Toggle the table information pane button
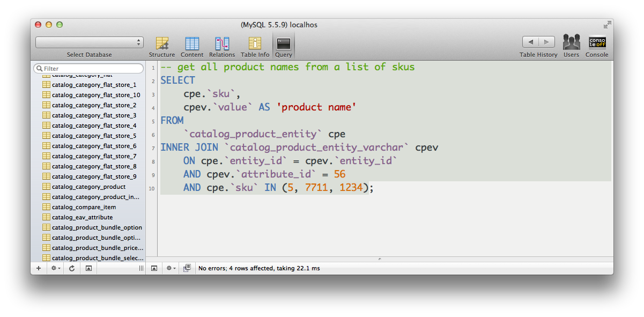The image size is (644, 317). pyautogui.click(x=88, y=268)
